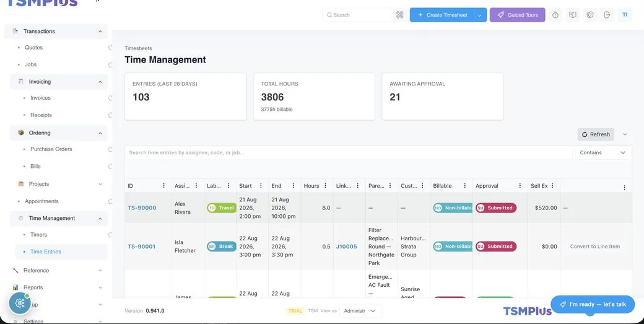
Task: Open the TI user avatar menu
Action: [625, 15]
